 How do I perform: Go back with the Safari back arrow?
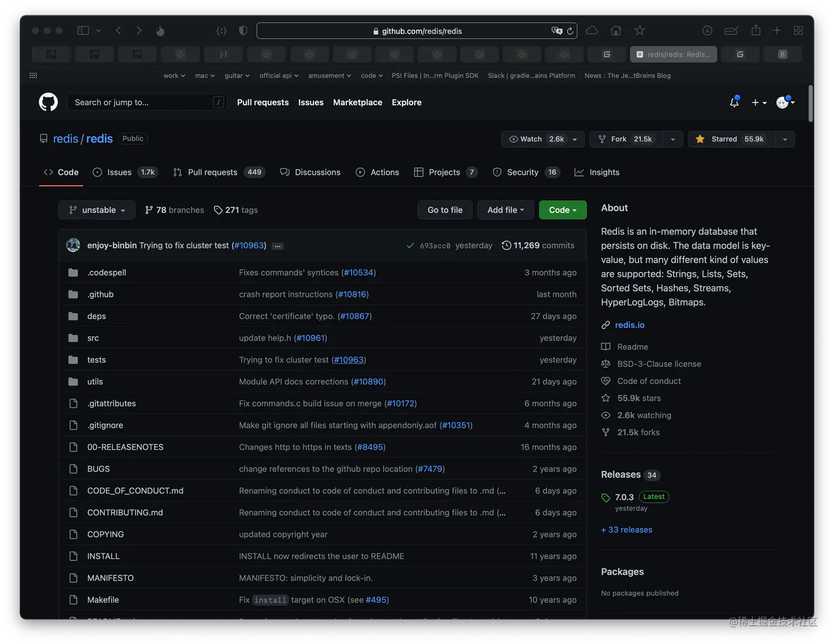click(119, 31)
